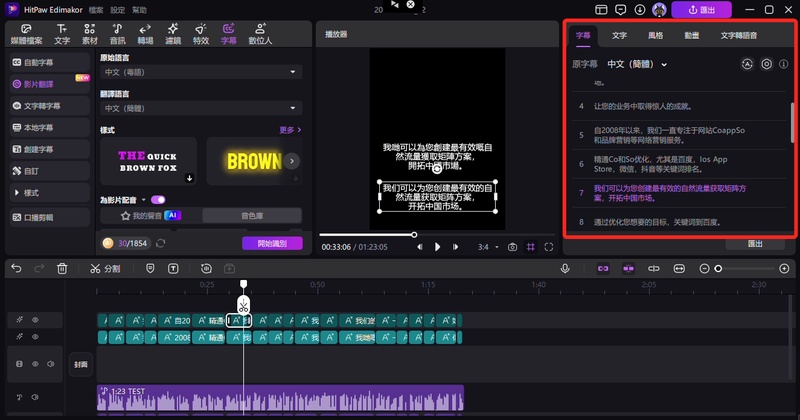Open the 素材 stock elements tab
Viewport: 800px width, 420px height.
tap(90, 34)
